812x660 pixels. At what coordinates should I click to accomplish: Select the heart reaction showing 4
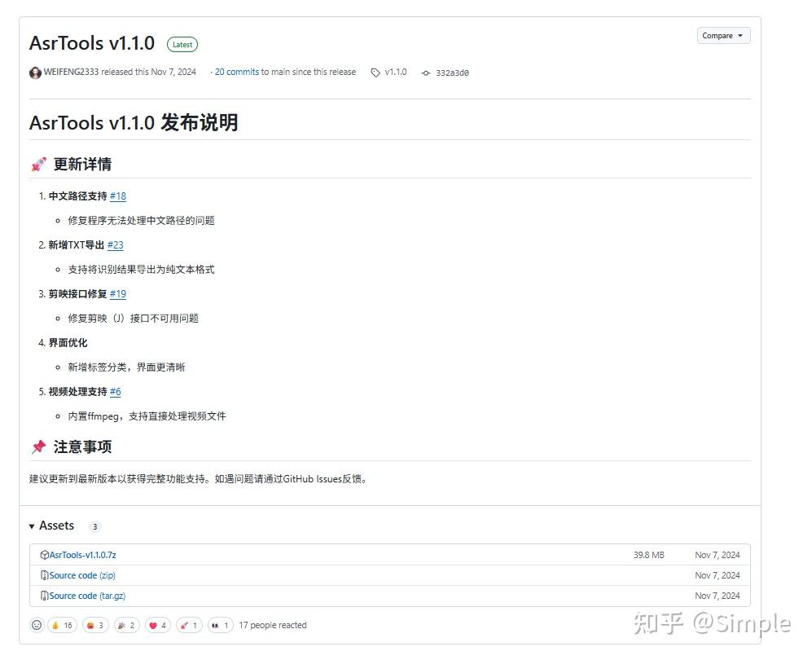156,625
